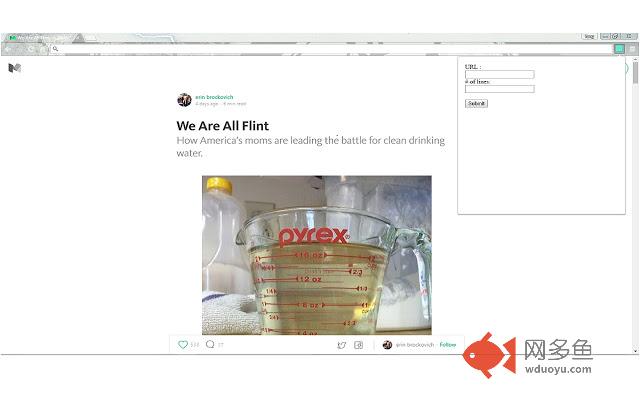Click the page vertical scrollbar

click(635, 200)
